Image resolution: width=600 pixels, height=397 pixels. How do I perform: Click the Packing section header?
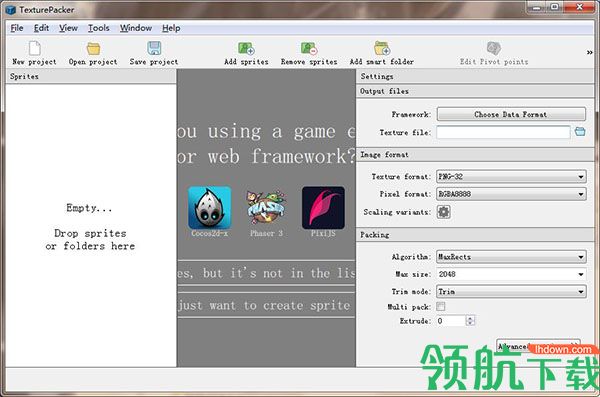pyautogui.click(x=475, y=235)
